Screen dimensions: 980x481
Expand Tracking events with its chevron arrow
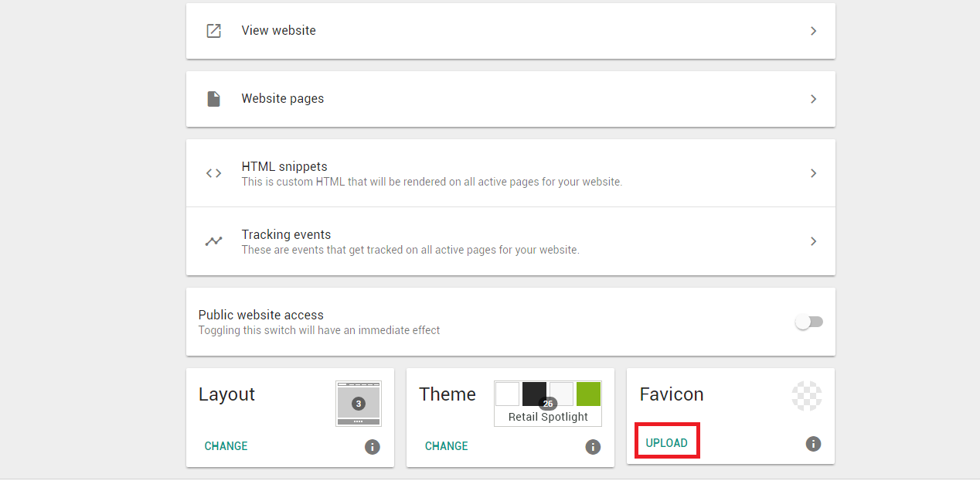pyautogui.click(x=813, y=241)
